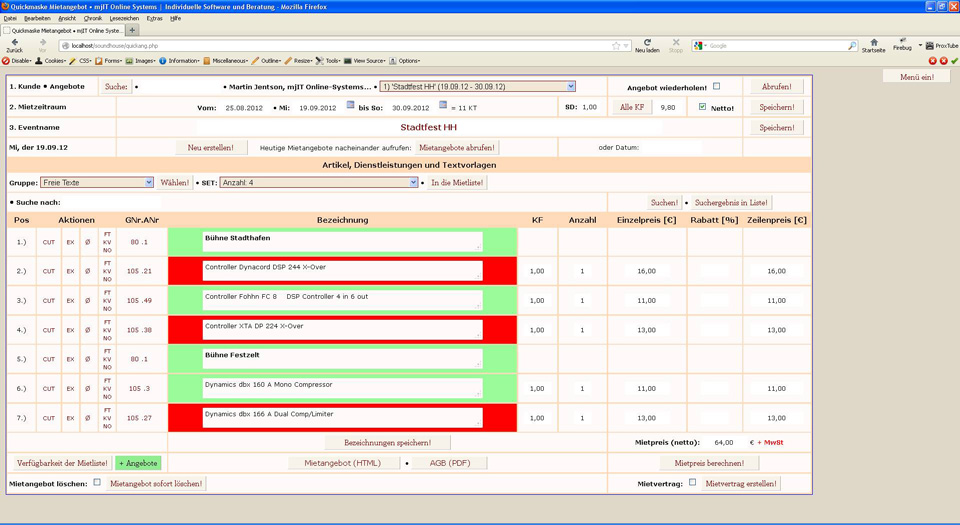Open Gruppe Freie Texte dropdown
Screen dimensions: 960x525
(x=97, y=182)
